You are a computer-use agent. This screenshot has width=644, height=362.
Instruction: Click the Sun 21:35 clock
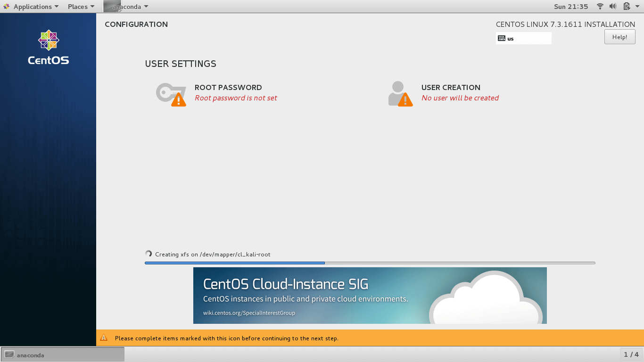[571, 7]
